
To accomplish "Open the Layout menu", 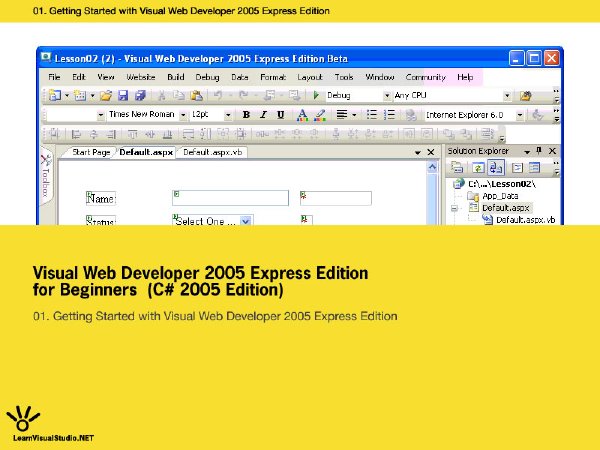I will click(310, 77).
